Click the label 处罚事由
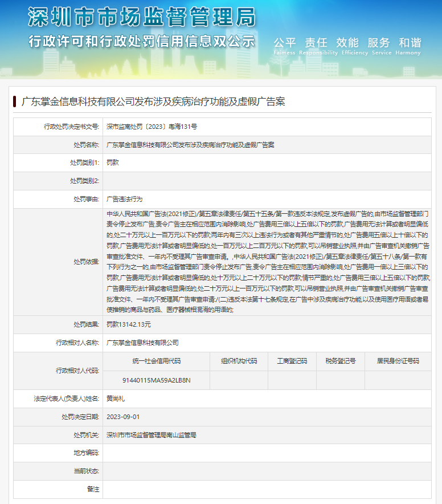This screenshot has width=442, height=504. pos(86,200)
